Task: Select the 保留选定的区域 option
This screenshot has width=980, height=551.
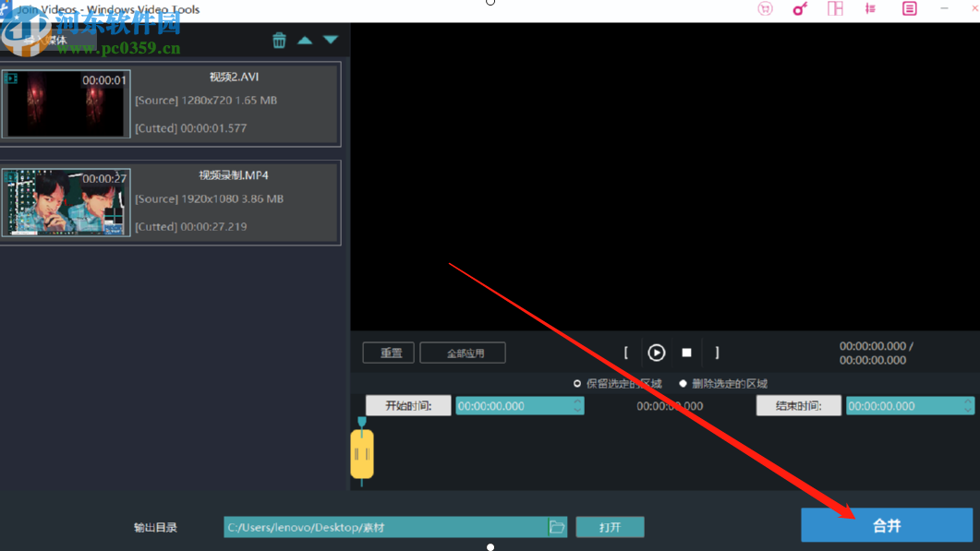Action: (x=577, y=383)
